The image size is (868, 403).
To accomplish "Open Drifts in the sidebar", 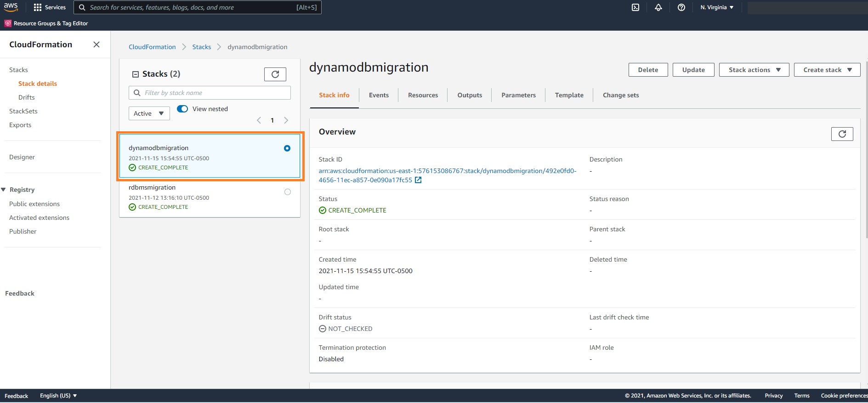I will 27,97.
